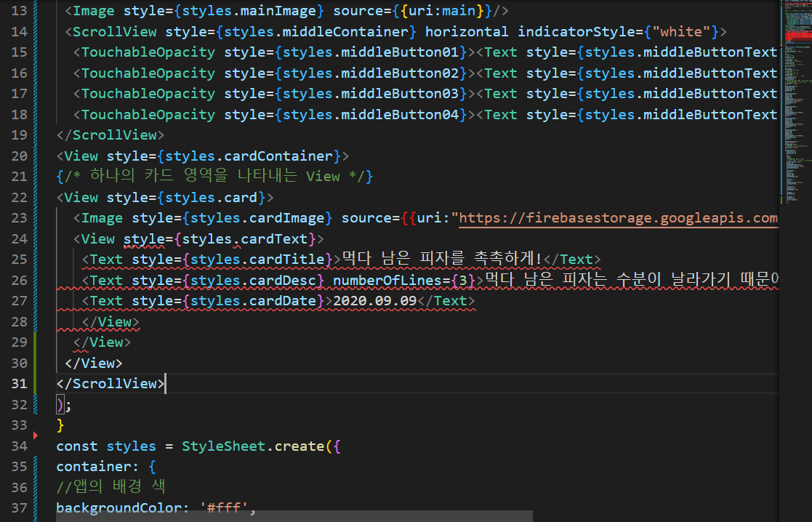Click on styles.middleButton02
The width and height of the screenshot is (812, 522).
[371, 73]
